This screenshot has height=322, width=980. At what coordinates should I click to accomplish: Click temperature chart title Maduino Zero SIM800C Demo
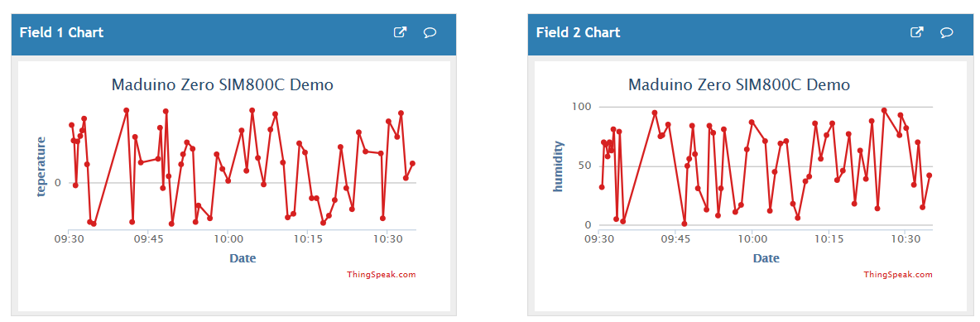(222, 84)
